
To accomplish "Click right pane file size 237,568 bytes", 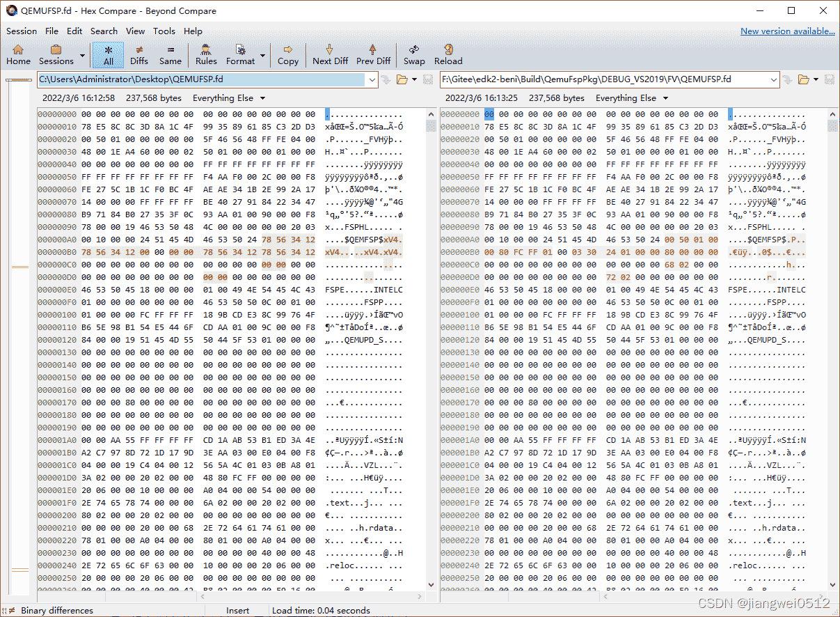I will [557, 98].
